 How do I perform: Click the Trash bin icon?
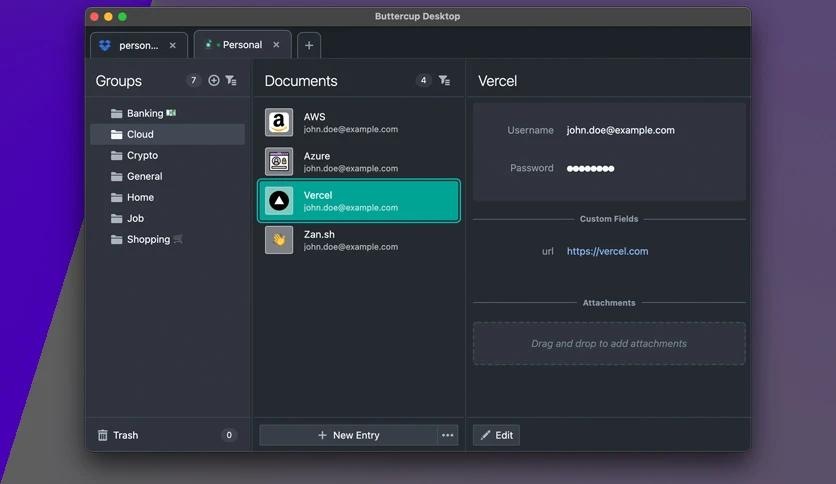pos(102,435)
